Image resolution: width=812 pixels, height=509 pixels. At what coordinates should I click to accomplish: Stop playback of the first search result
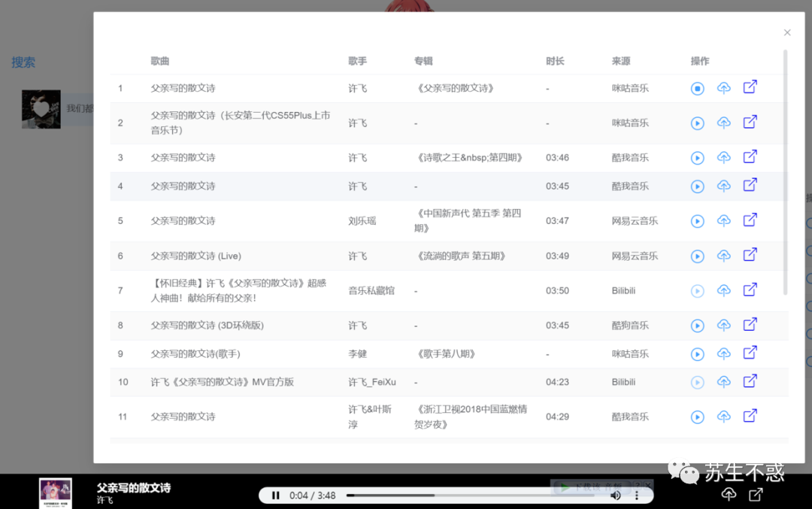(x=697, y=88)
